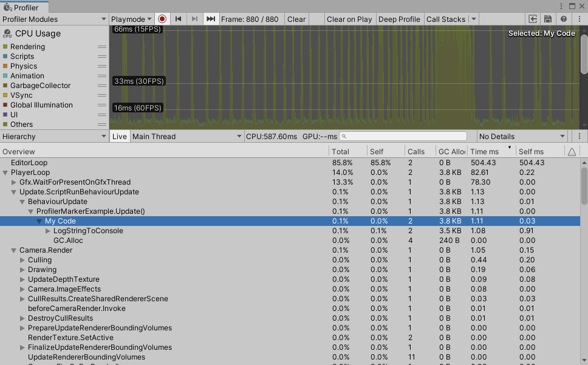Click the CPU Usage module icon
588x365 pixels.
(7, 33)
